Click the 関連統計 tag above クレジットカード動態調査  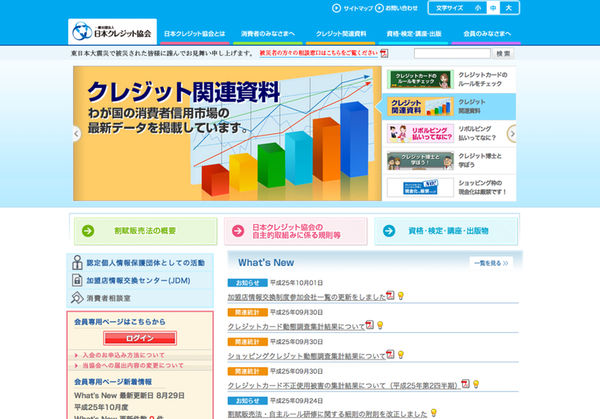(248, 313)
